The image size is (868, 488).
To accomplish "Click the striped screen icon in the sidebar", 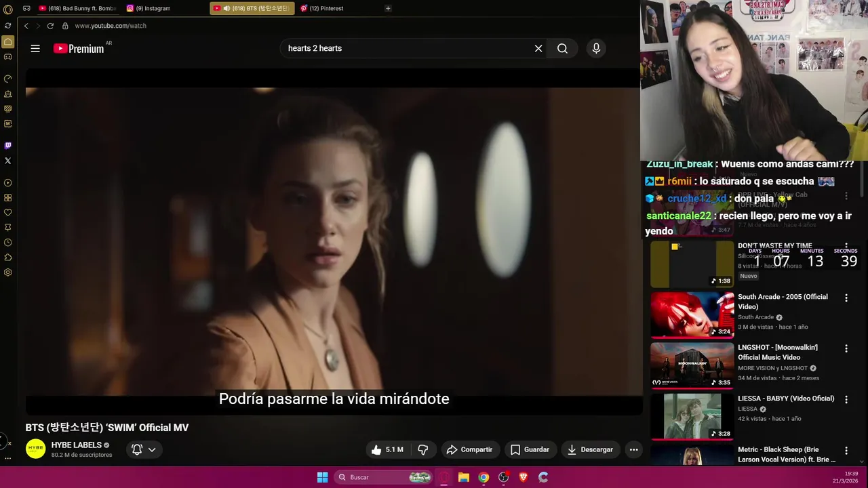I will click(7, 108).
